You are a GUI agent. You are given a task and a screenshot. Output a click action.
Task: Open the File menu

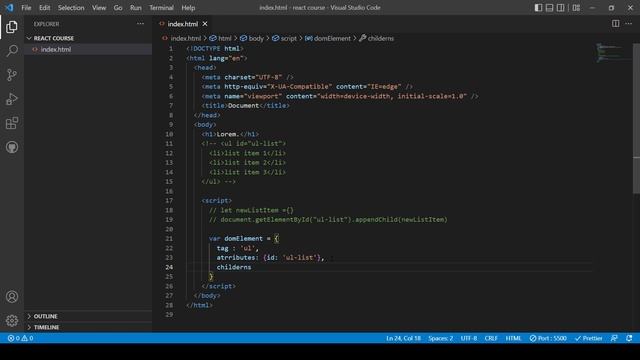(x=26, y=8)
